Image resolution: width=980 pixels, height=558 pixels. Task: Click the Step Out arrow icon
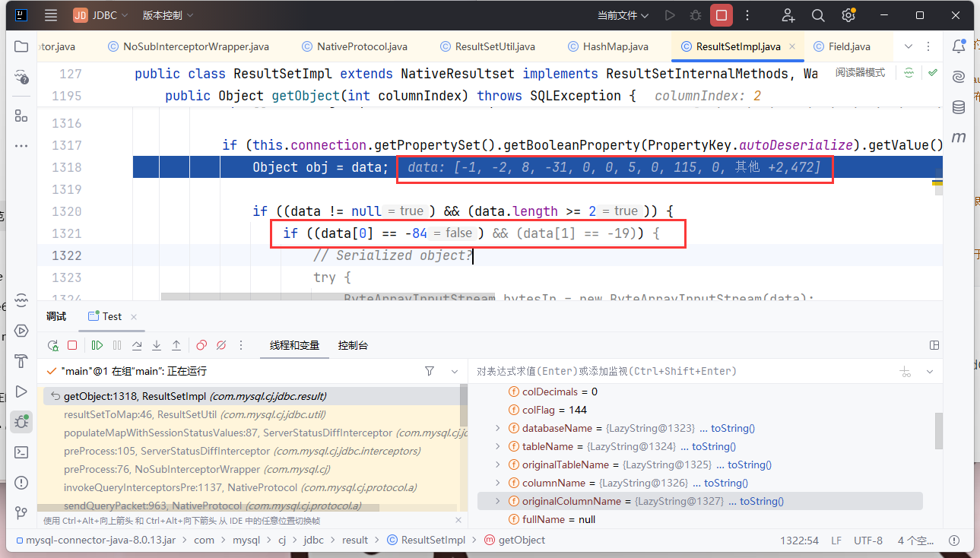click(176, 345)
